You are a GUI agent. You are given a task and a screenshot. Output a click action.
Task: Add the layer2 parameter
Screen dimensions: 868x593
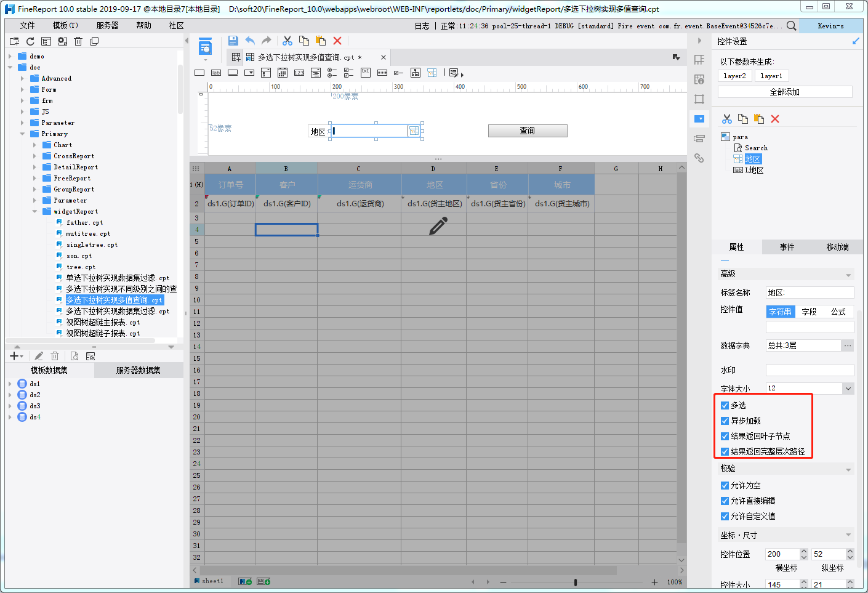[734, 76]
